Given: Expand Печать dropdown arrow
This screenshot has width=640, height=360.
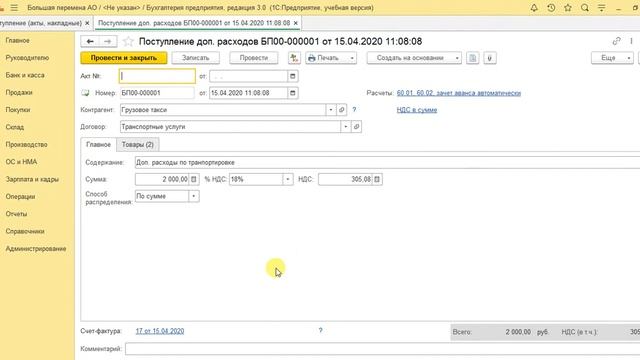Looking at the screenshot, I should [352, 58].
